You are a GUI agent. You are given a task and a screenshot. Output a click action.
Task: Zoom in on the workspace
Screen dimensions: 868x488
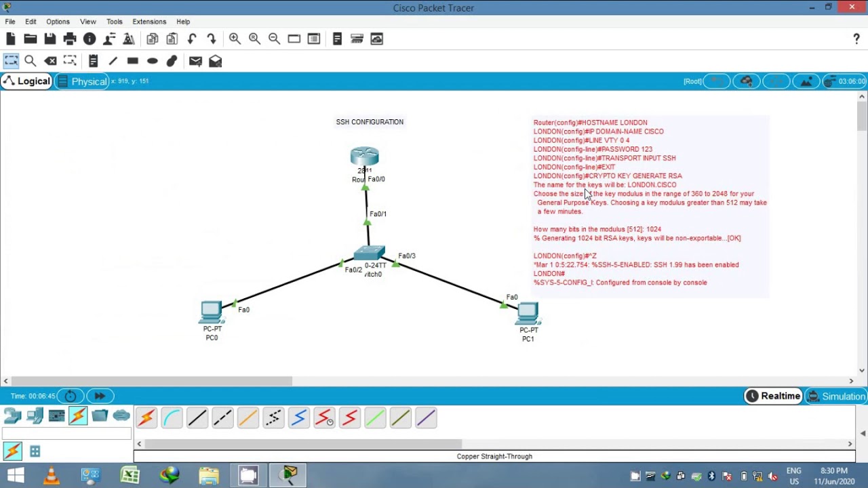click(235, 39)
